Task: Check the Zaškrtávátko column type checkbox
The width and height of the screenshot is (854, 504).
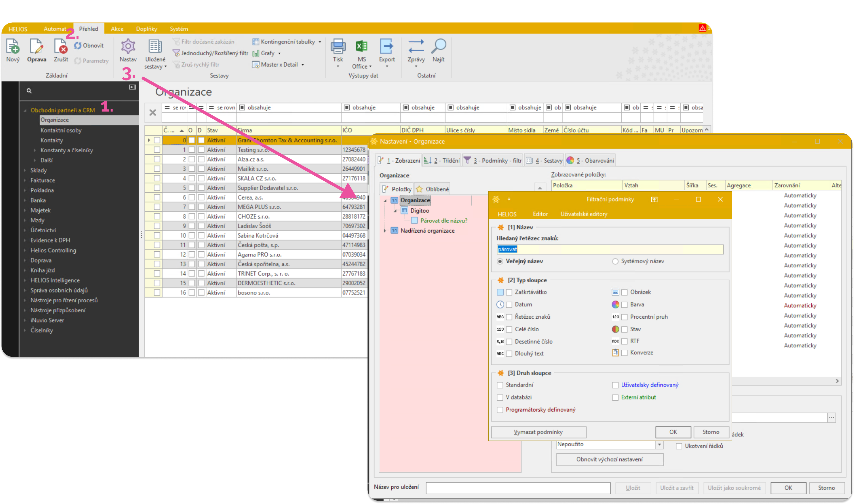Action: [x=509, y=292]
